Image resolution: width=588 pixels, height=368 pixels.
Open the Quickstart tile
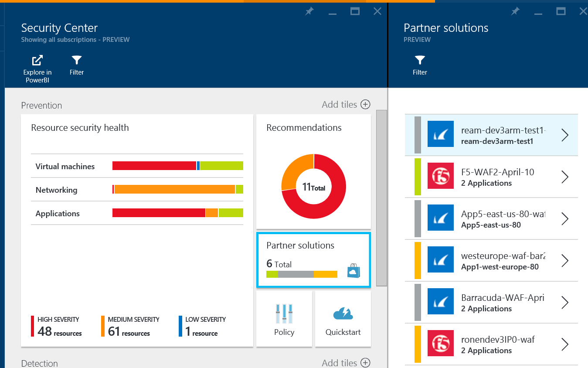pos(343,319)
